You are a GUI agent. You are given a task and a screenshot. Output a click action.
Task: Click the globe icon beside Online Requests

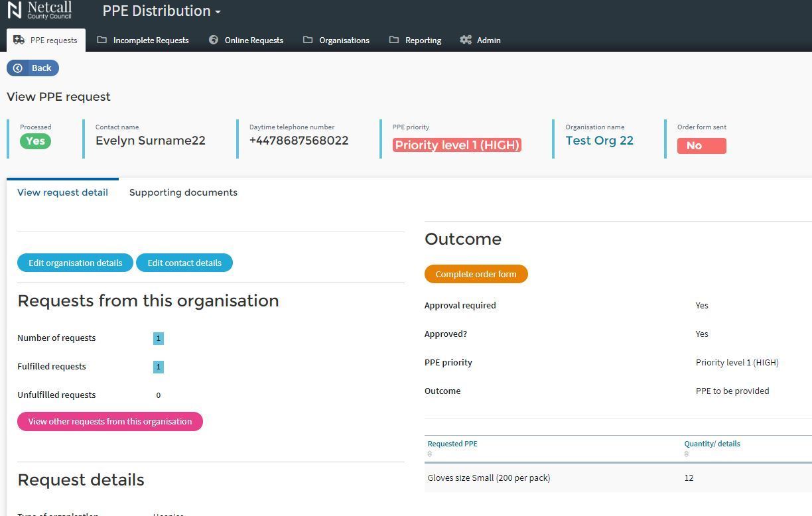[214, 40]
